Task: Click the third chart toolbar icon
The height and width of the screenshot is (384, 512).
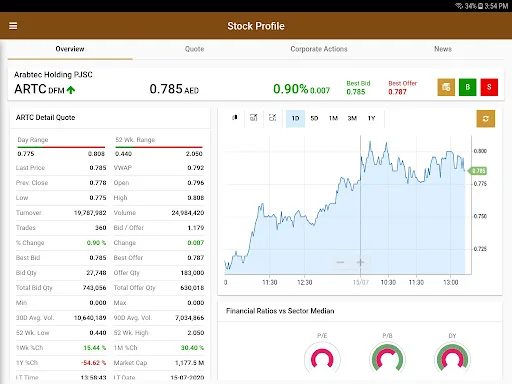Action: (272, 118)
